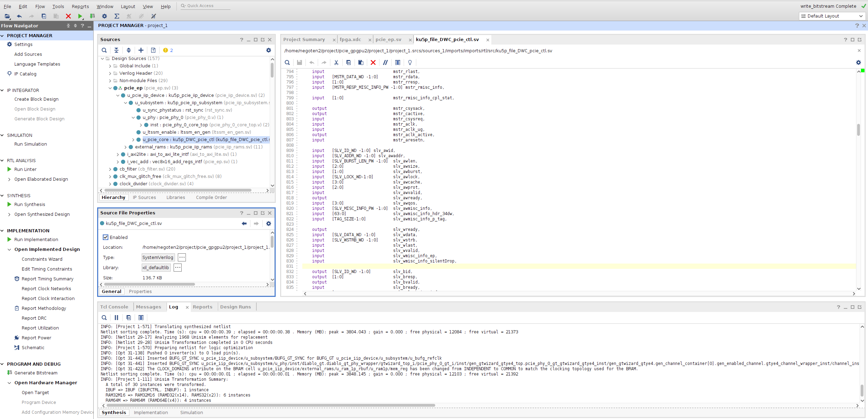Open the Design Runs tab
This screenshot has width=868, height=419.
point(236,307)
